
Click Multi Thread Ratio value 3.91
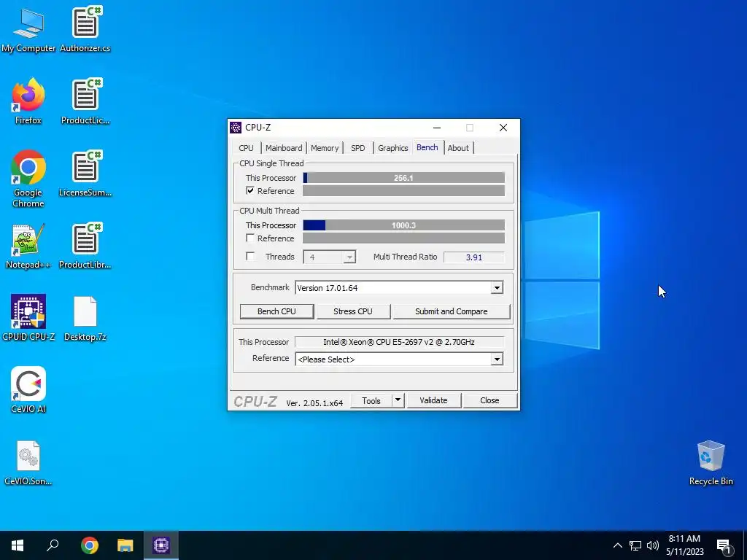pyautogui.click(x=474, y=257)
